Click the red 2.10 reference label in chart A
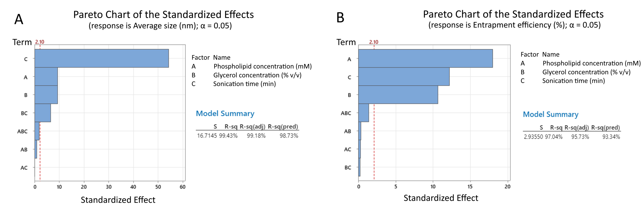The image size is (644, 208). 40,42
